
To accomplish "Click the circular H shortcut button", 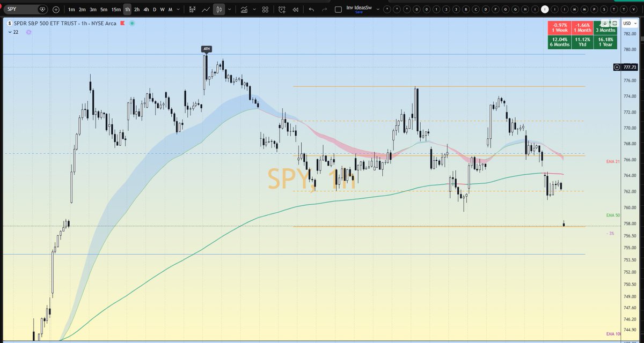I will coord(525,10).
